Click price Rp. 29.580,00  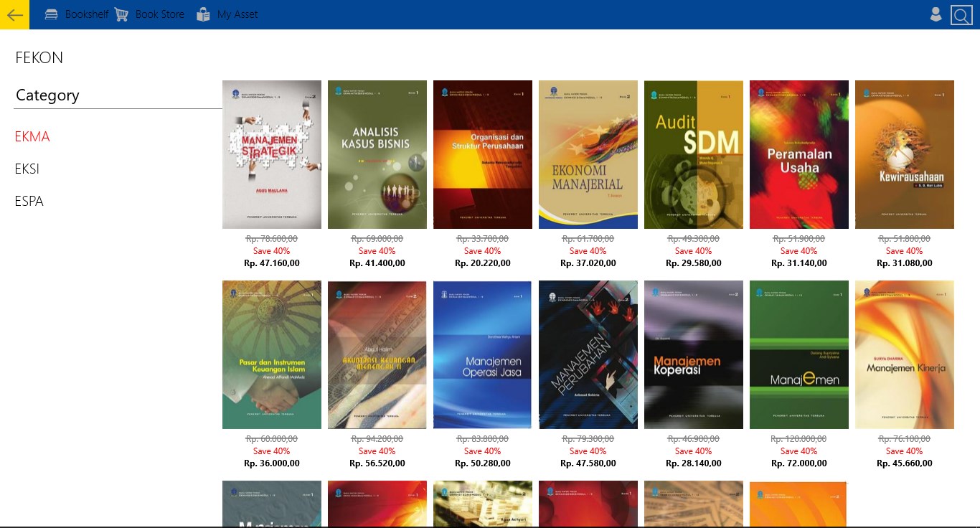click(694, 263)
